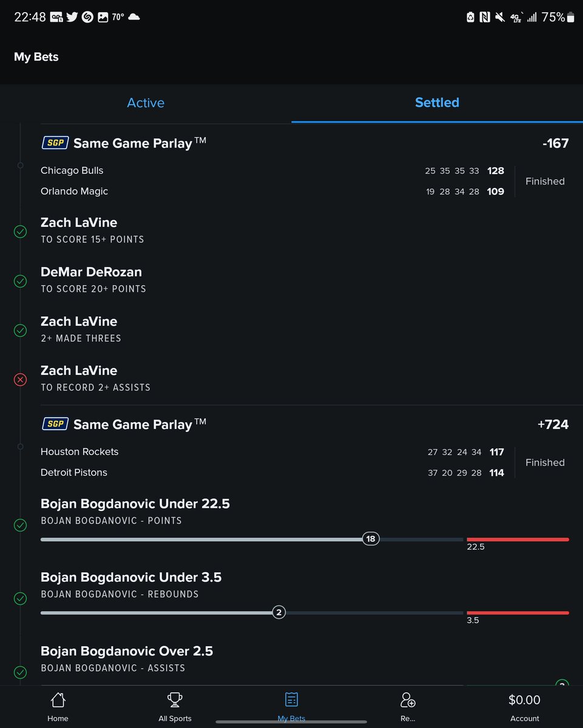Tap green check beside DeRozan 20+ points

[20, 281]
